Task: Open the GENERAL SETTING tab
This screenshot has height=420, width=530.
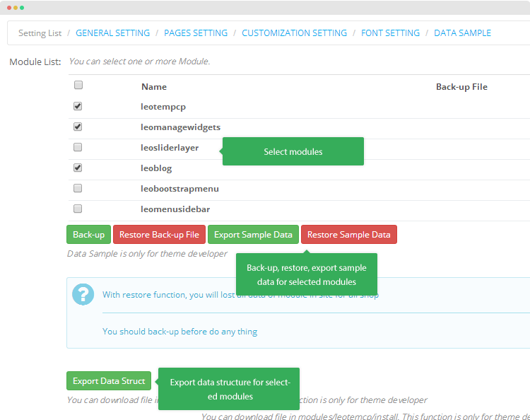Action: (x=112, y=33)
